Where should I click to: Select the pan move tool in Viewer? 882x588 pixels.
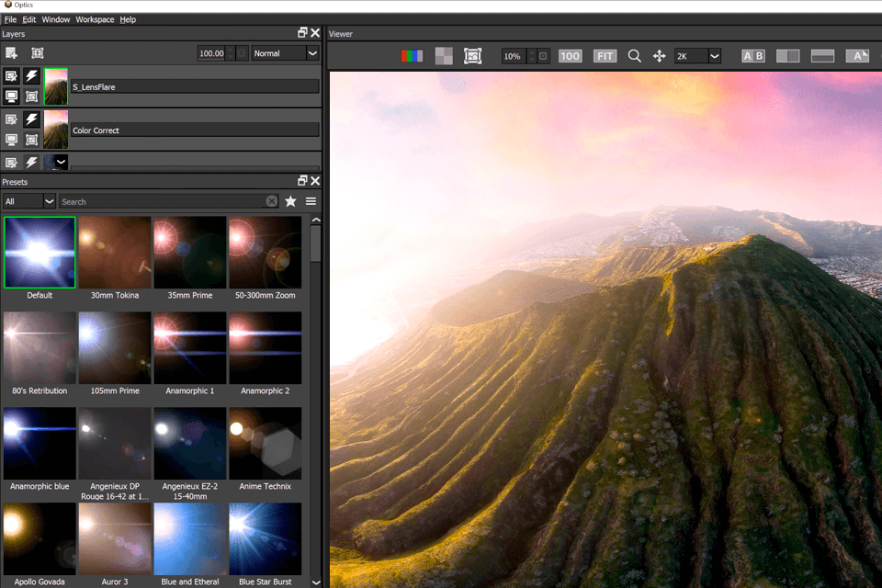click(659, 56)
